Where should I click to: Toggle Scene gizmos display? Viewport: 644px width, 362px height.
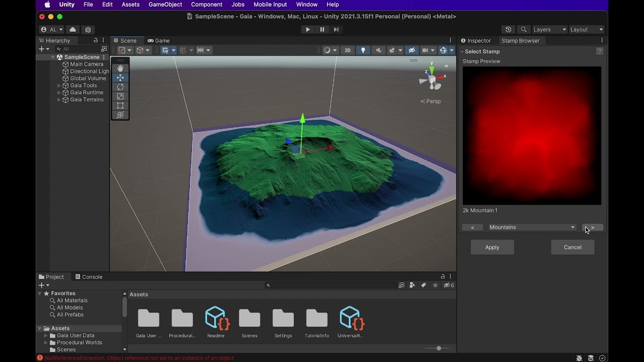443,50
